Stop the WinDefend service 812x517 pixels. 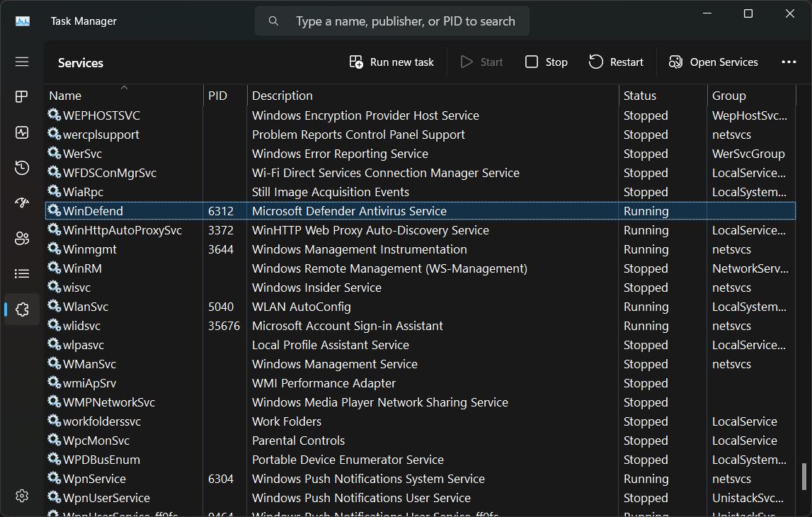click(x=546, y=62)
